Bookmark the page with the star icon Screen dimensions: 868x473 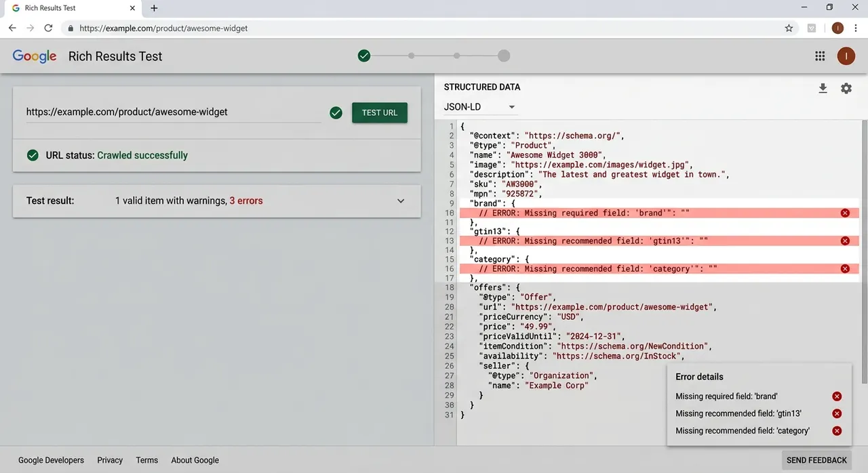[789, 28]
